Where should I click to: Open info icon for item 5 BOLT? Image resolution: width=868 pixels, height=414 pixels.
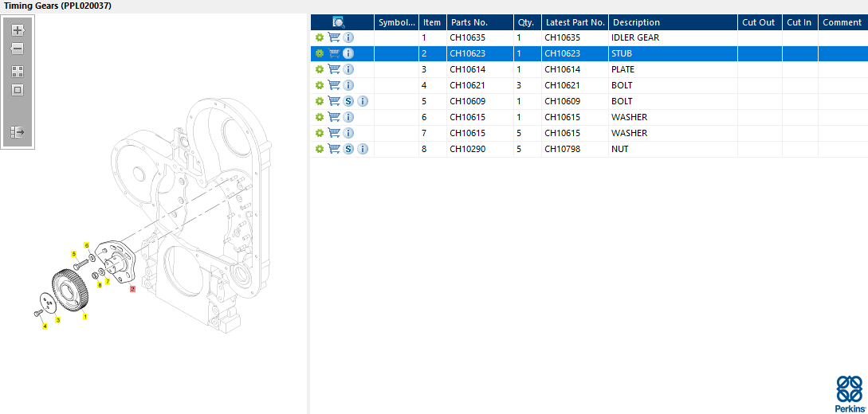(x=363, y=101)
